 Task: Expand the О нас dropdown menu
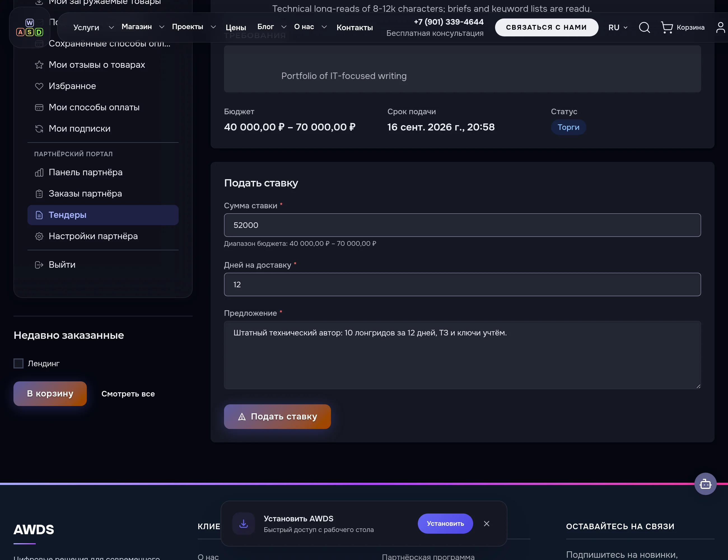pyautogui.click(x=324, y=27)
